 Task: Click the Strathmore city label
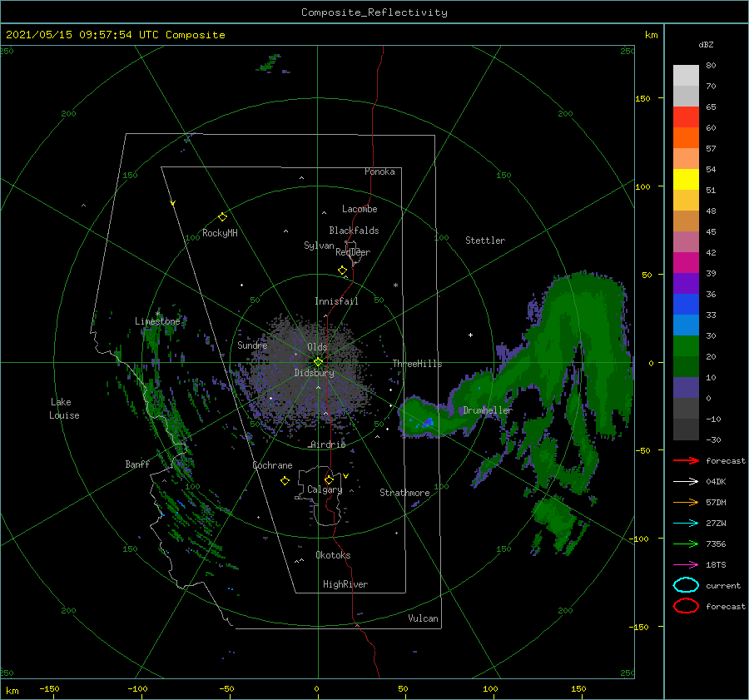coord(404,493)
